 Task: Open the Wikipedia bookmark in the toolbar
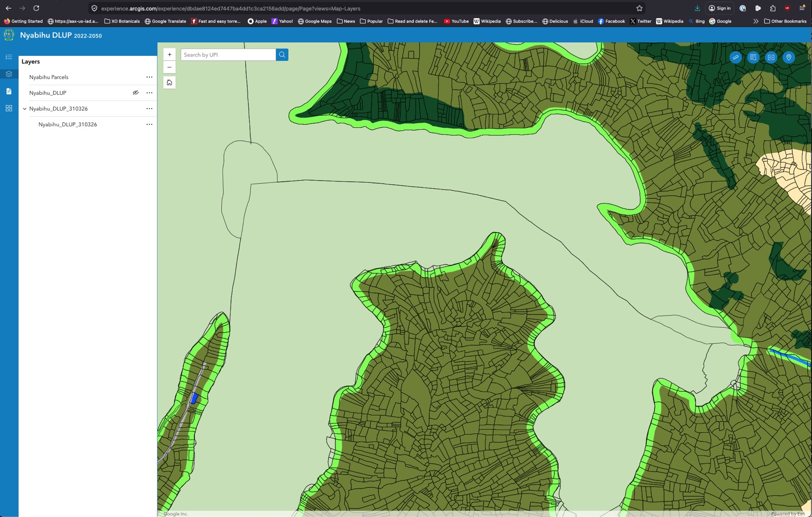[x=487, y=21]
